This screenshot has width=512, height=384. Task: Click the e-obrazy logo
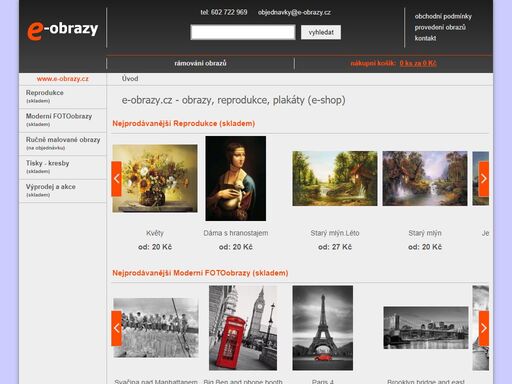63,30
